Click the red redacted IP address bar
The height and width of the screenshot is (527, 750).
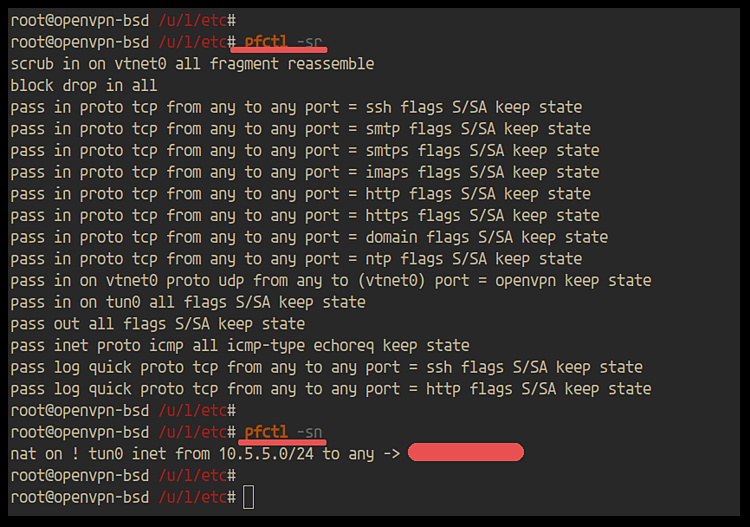point(466,454)
